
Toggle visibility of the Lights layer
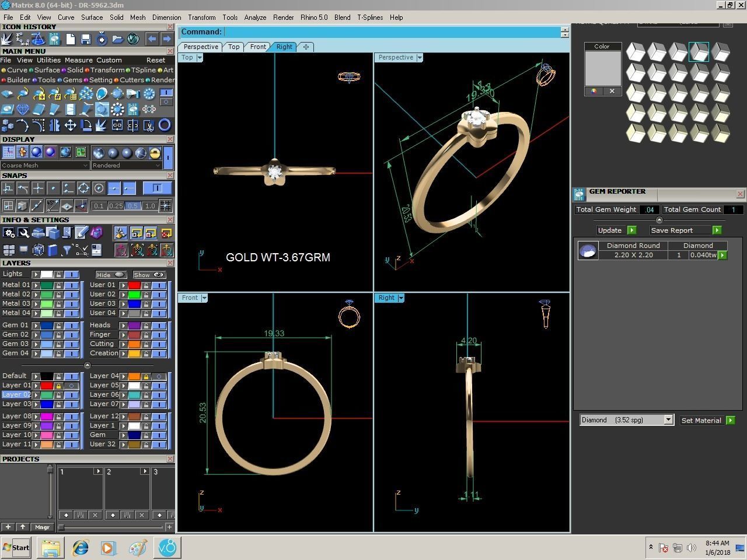coord(71,274)
